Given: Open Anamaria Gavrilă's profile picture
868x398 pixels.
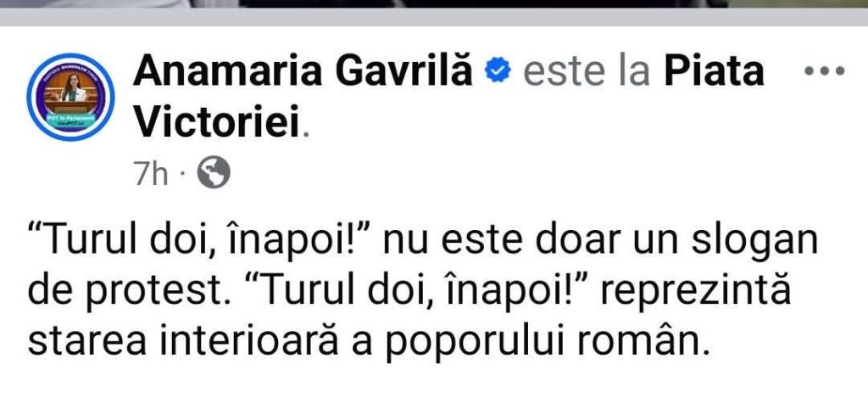Looking at the screenshot, I should [70, 97].
